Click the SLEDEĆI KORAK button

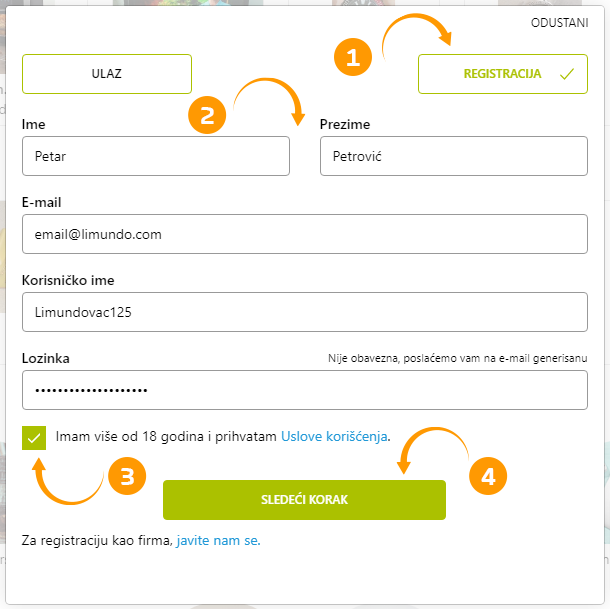(304, 500)
